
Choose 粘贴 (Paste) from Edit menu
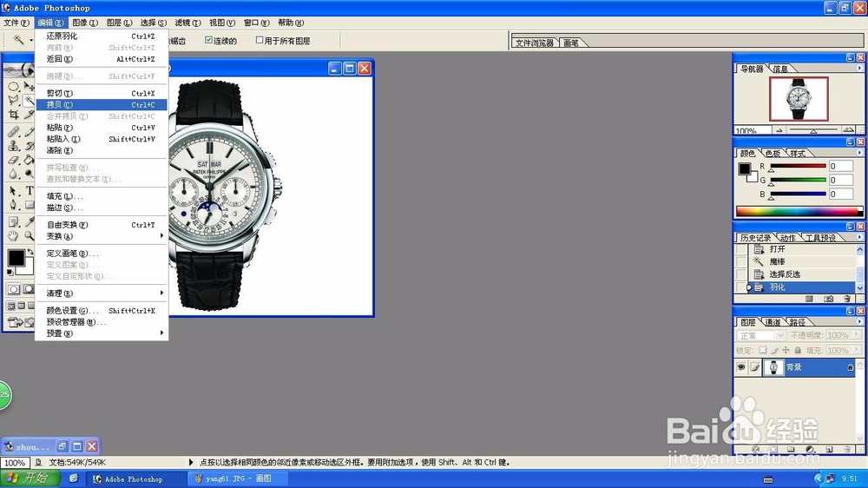[102, 128]
